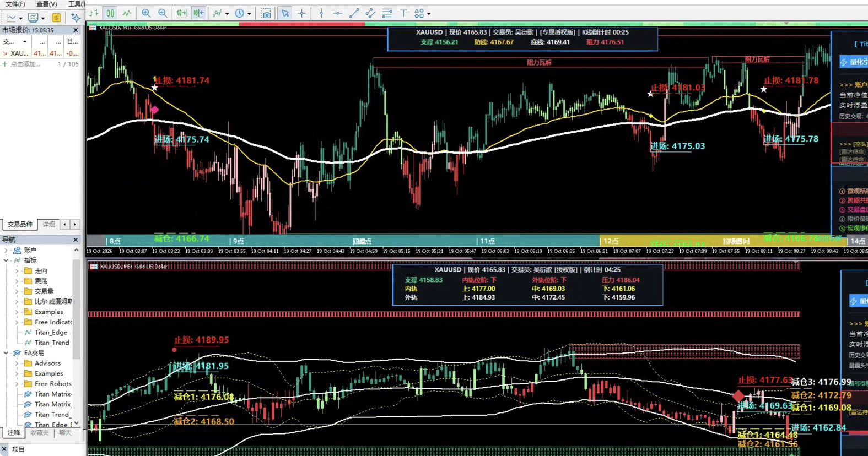This screenshot has width=868, height=456.
Task: Zoom out on the chart
Action: click(163, 13)
